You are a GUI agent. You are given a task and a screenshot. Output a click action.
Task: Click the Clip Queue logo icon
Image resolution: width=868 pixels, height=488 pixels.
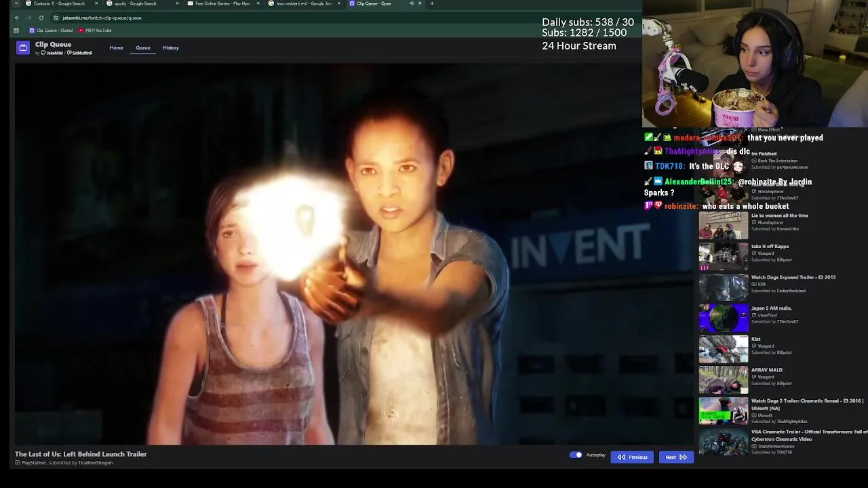pos(23,47)
